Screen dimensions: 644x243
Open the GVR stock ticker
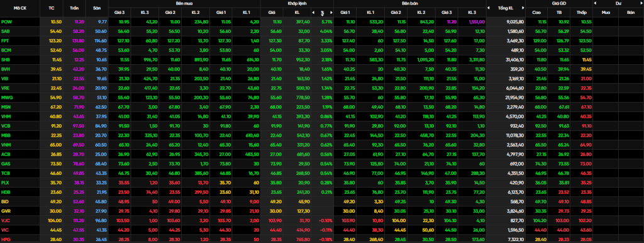(x=6, y=211)
